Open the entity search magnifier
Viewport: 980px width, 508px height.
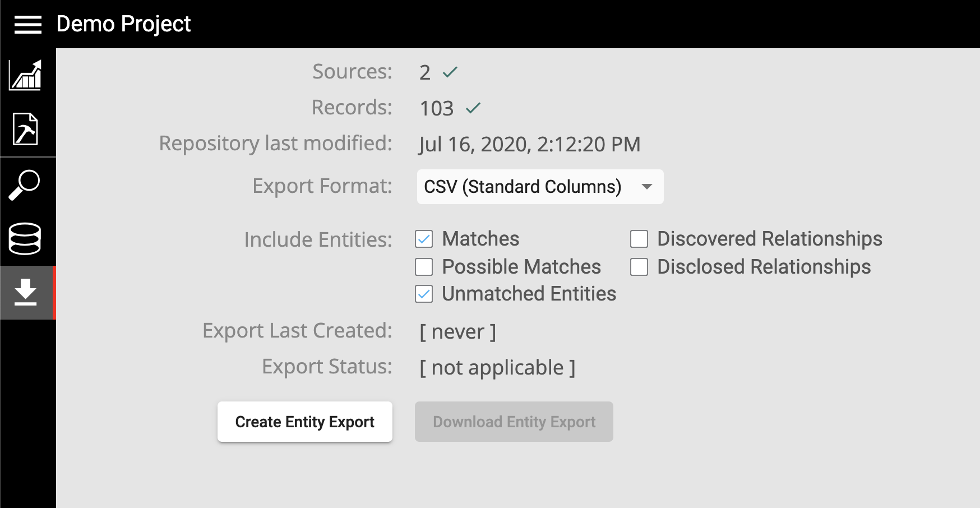pyautogui.click(x=25, y=185)
